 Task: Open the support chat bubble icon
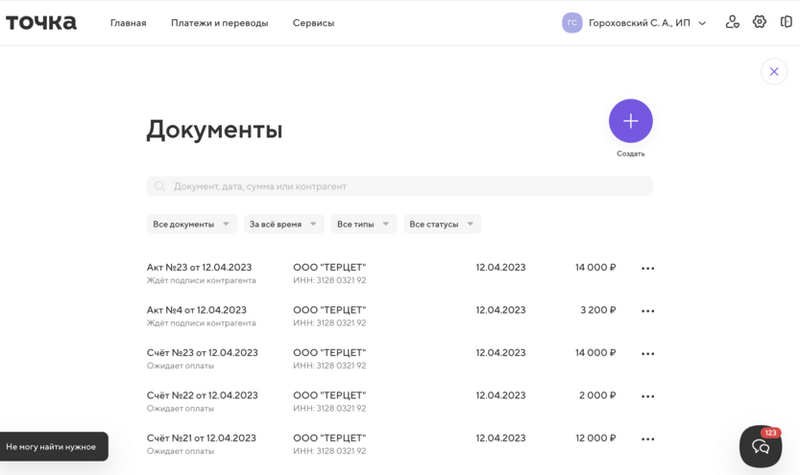[760, 447]
